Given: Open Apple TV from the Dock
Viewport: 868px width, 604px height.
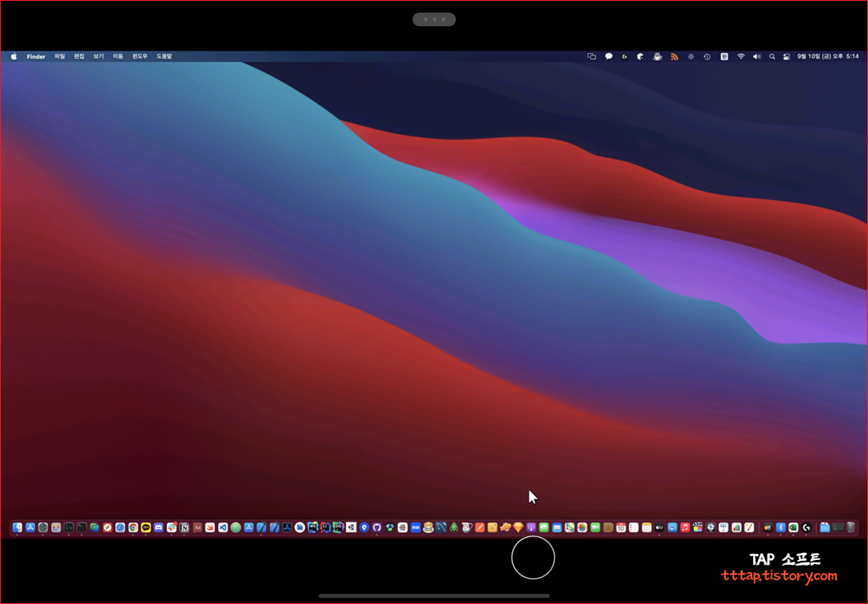Looking at the screenshot, I should pyautogui.click(x=659, y=527).
